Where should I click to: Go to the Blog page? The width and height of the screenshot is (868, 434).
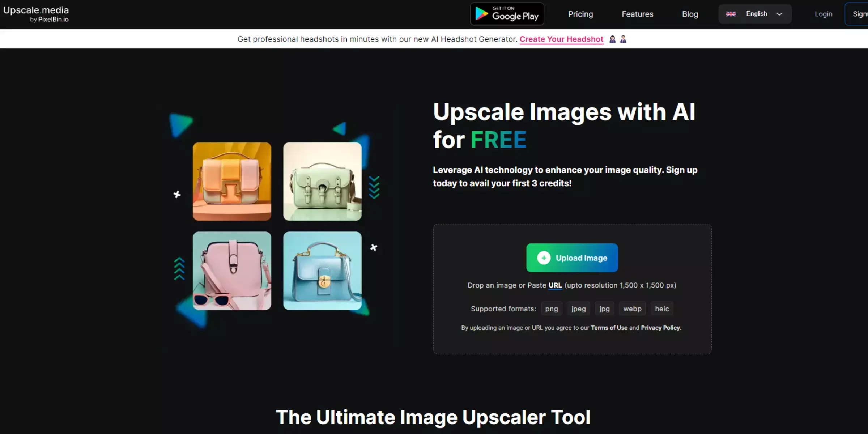[690, 14]
